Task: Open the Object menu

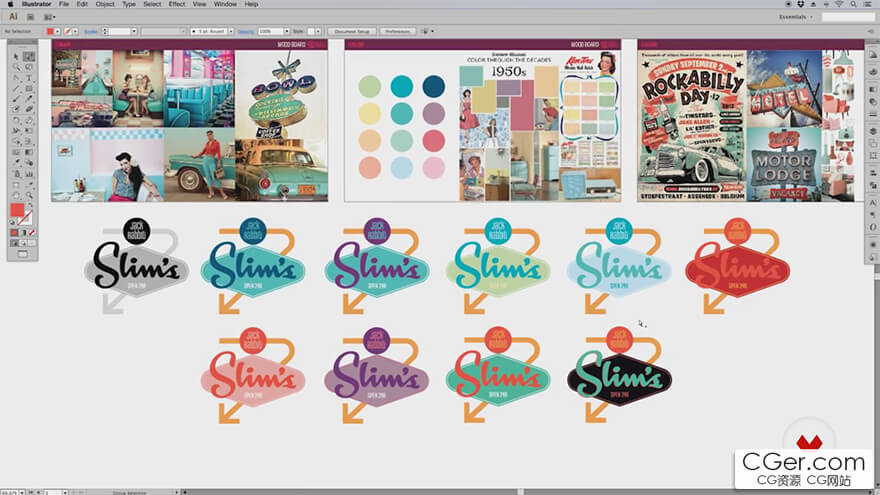Action: (x=105, y=4)
